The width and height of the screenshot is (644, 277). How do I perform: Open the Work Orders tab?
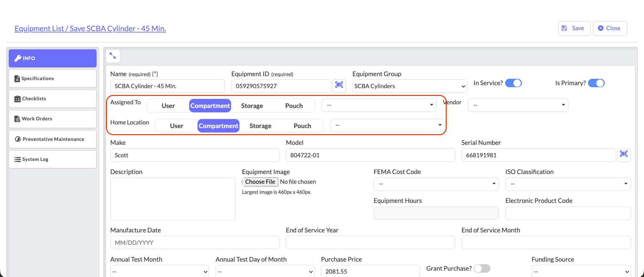pos(53,119)
